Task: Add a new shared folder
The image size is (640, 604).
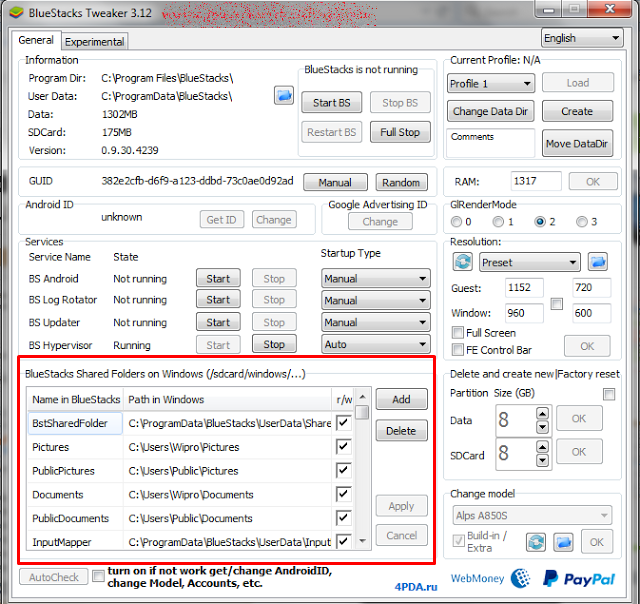Action: coord(401,399)
